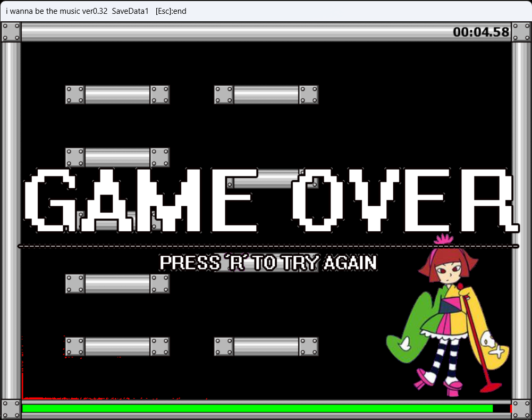The height and width of the screenshot is (420, 532).
Task: Click the "PRESS 'R' TO TRY AGAIN" text
Action: point(268,263)
